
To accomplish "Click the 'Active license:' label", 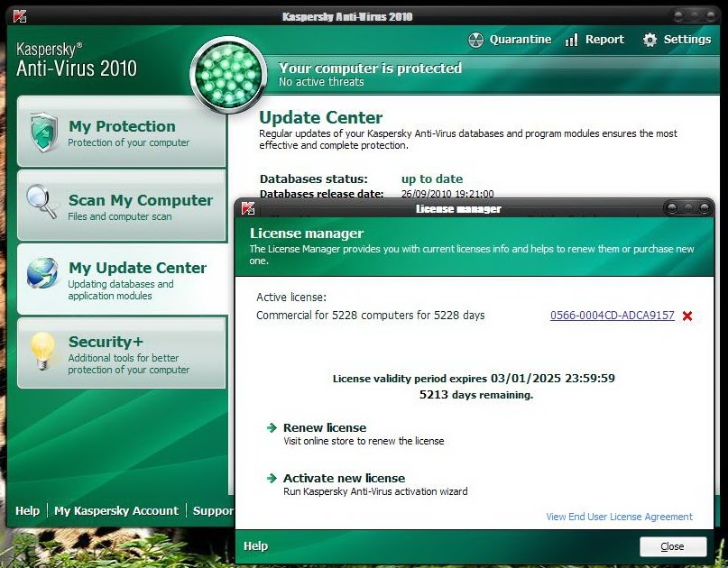I will coord(291,297).
